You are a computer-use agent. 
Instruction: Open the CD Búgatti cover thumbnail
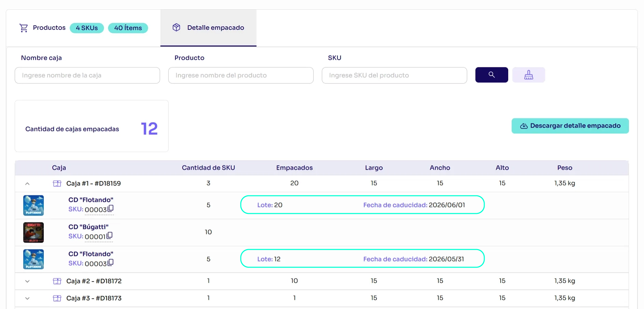pos(34,232)
